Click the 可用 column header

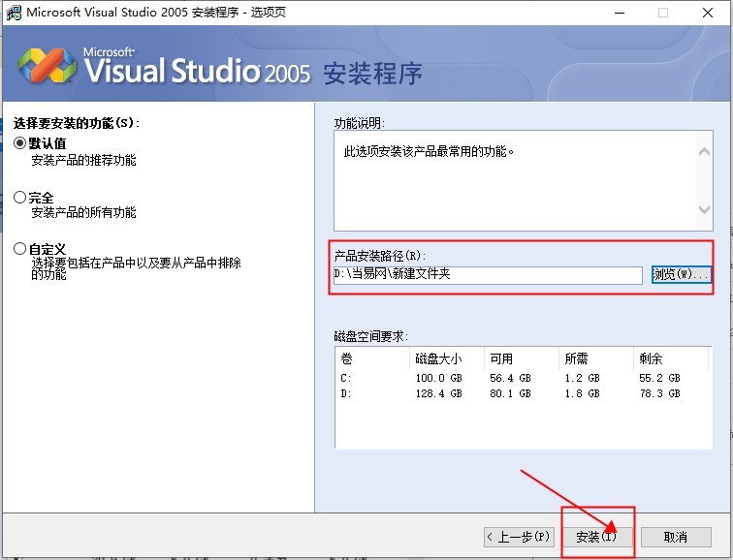coord(521,358)
